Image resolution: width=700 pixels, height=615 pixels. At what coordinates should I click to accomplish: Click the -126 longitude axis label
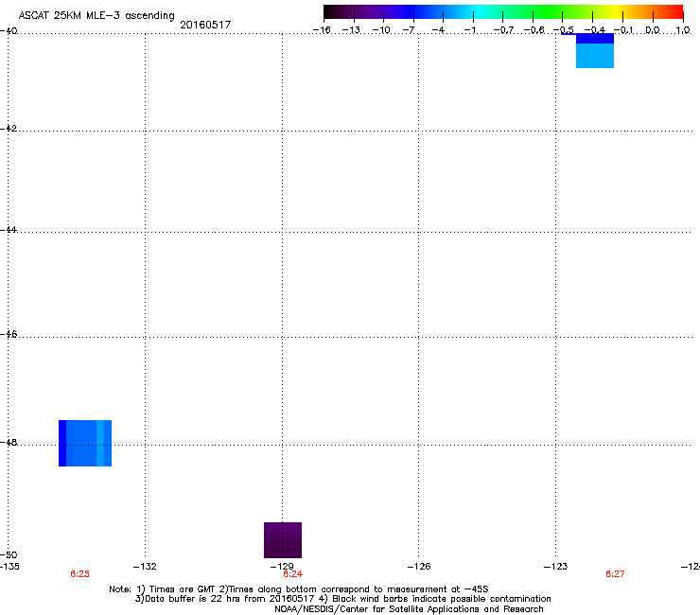[419, 567]
